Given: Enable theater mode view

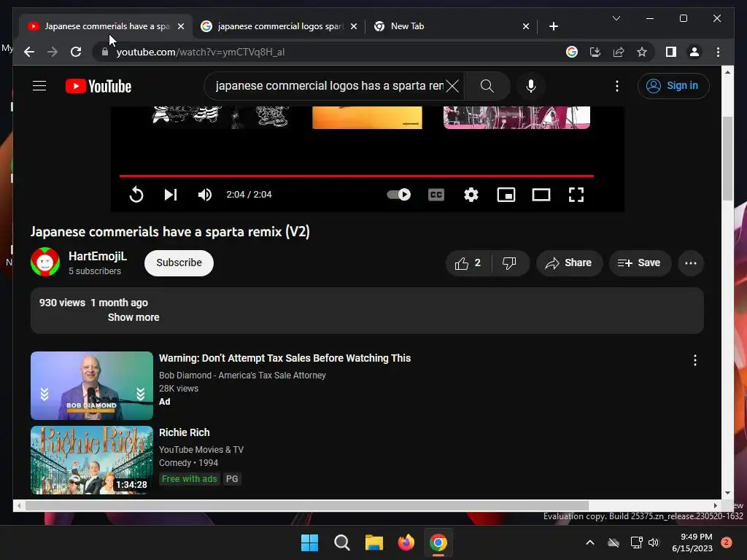Looking at the screenshot, I should click(x=541, y=194).
